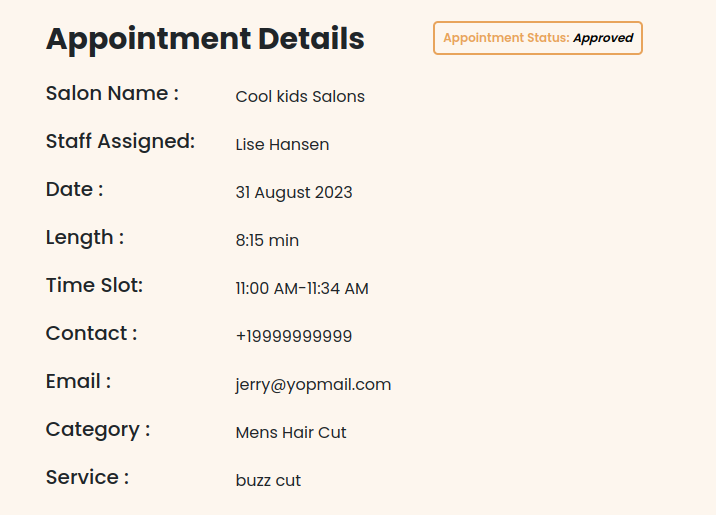Click the date 31 August 2023
The height and width of the screenshot is (515, 716).
click(294, 193)
